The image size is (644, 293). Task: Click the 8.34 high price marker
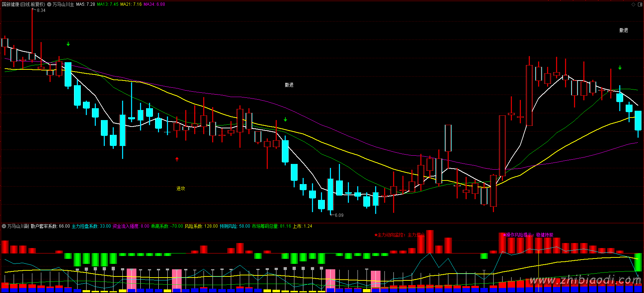[x=41, y=10]
